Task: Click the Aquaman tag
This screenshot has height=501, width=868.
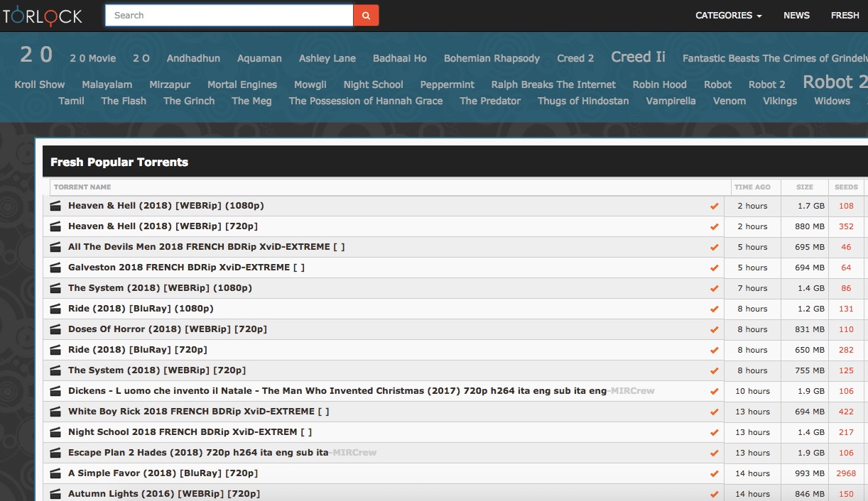Action: click(259, 58)
